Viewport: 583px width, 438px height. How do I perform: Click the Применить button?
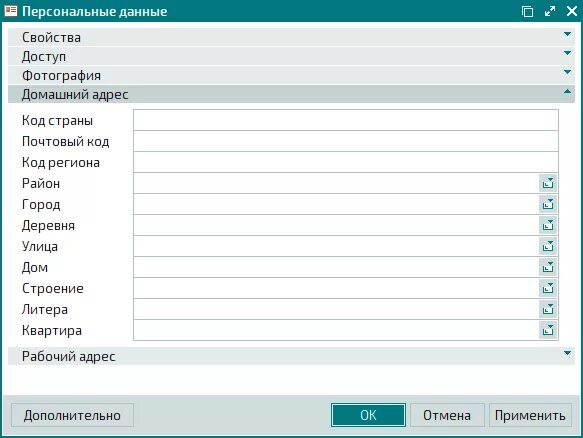[530, 415]
